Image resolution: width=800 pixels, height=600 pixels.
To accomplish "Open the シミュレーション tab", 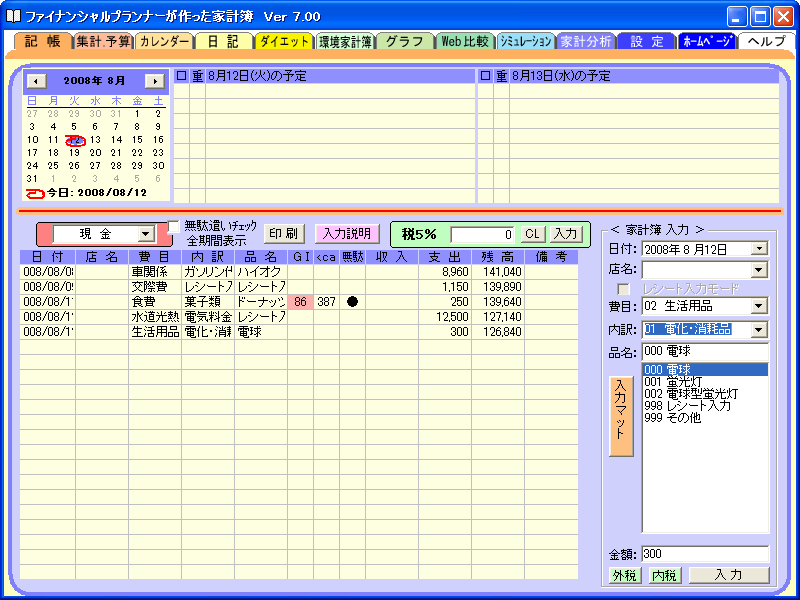I will click(526, 42).
